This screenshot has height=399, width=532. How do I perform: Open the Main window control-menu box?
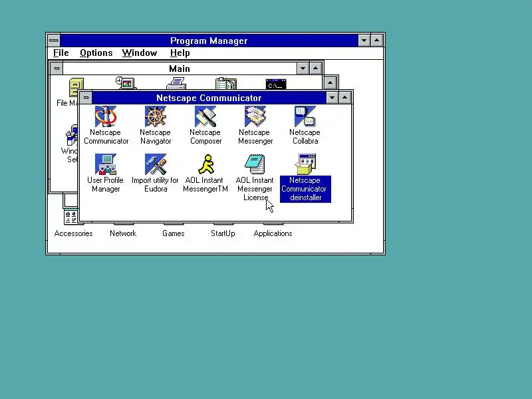click(57, 68)
